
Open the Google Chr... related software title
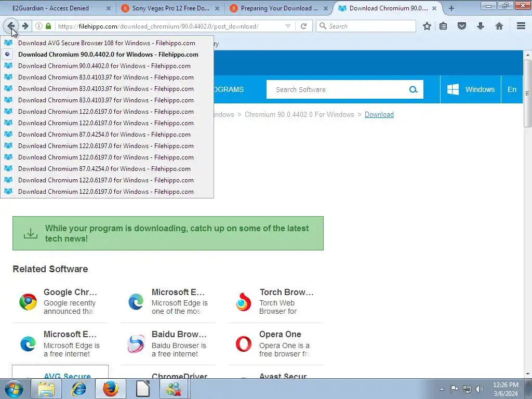point(70,292)
